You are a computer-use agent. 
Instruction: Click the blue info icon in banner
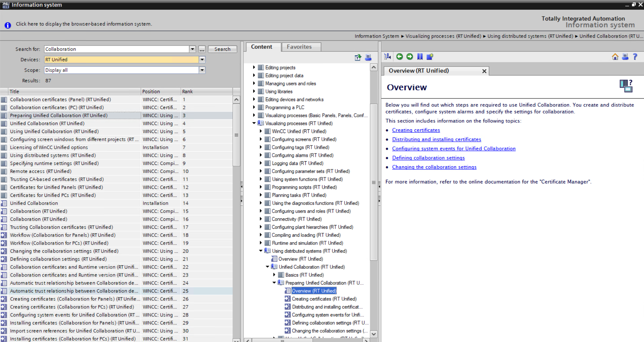(8, 25)
